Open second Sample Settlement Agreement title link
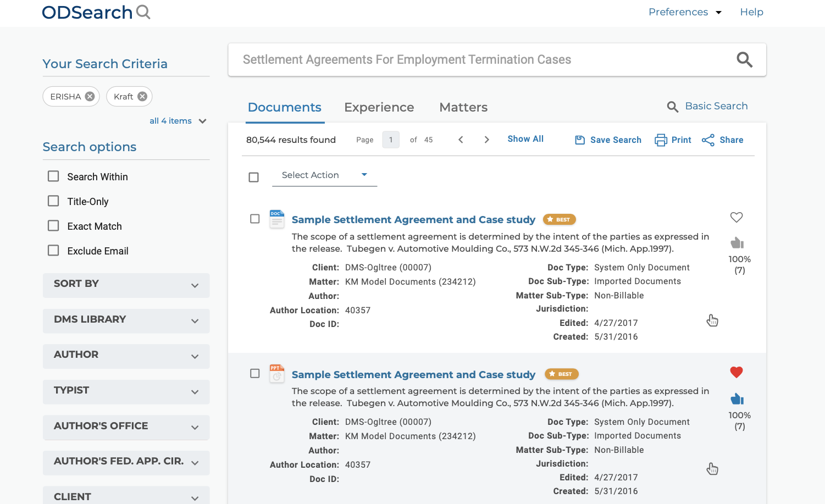The image size is (825, 504). [x=413, y=374]
